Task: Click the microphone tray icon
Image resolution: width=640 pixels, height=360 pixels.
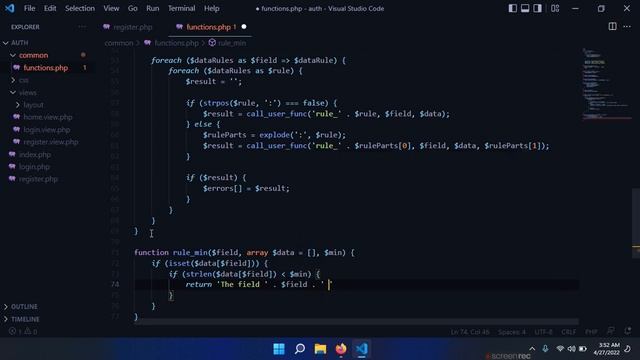Action: (x=545, y=349)
